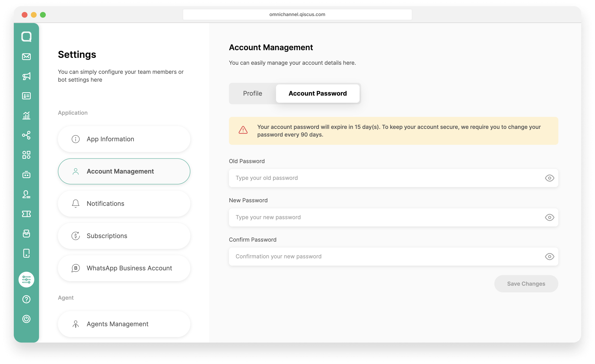This screenshot has width=595, height=364.
Task: Open Agents Management settings
Action: tap(124, 324)
